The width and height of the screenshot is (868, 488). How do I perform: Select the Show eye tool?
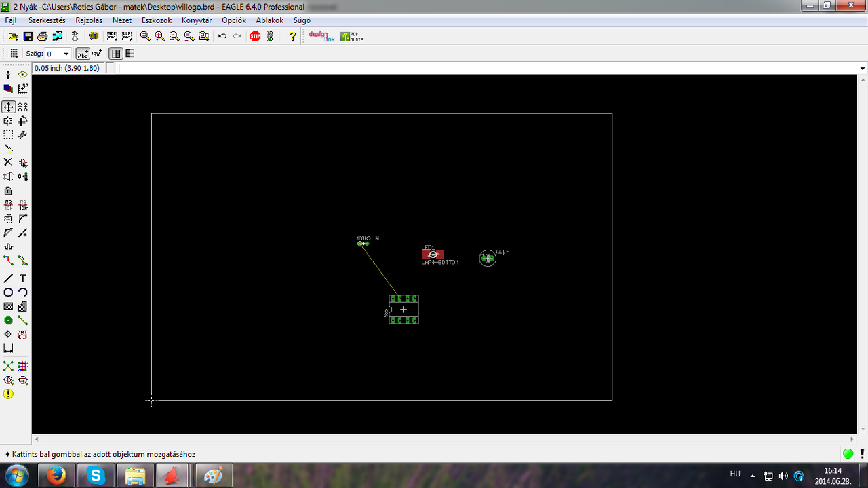[22, 75]
